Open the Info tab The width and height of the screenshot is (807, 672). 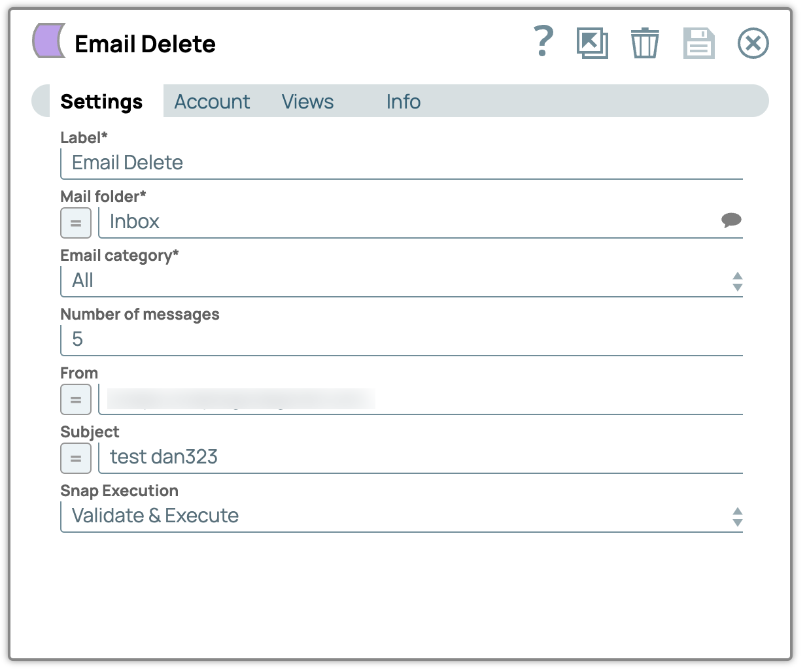click(x=403, y=102)
